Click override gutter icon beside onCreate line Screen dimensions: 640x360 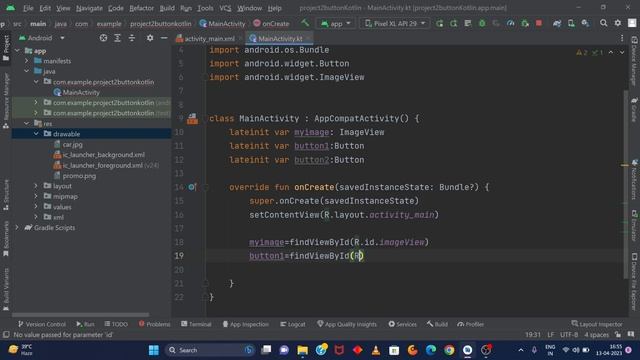[192, 187]
